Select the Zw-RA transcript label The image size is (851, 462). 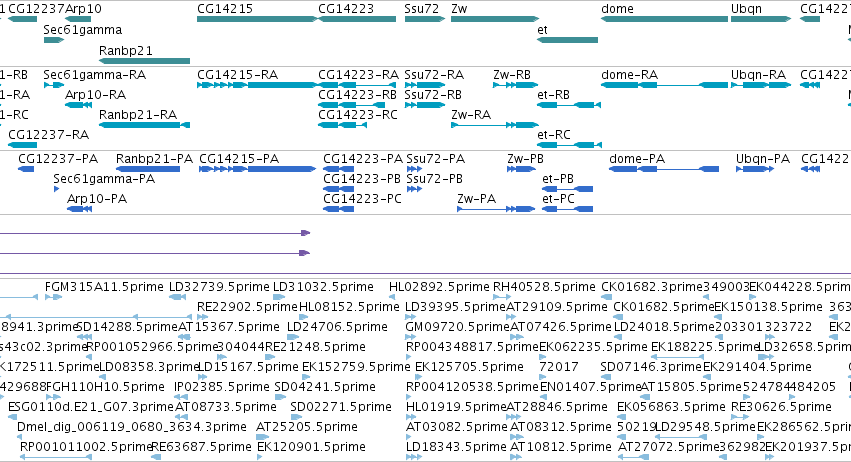(471, 115)
